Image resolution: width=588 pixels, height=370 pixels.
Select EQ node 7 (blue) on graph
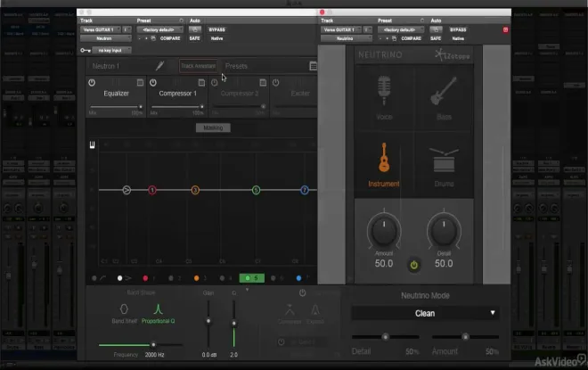pyautogui.click(x=305, y=190)
